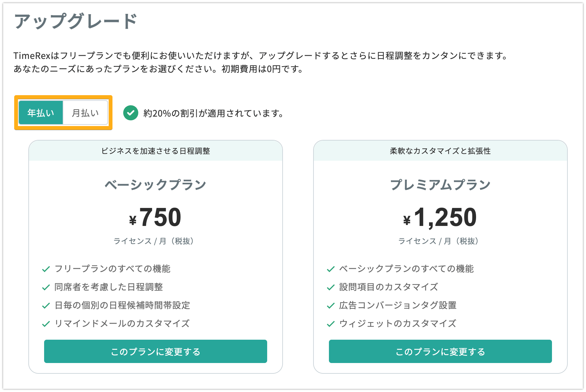Image resolution: width=586 pixels, height=392 pixels.
Task: Click the アップグレード page heading
Action: coord(76,21)
